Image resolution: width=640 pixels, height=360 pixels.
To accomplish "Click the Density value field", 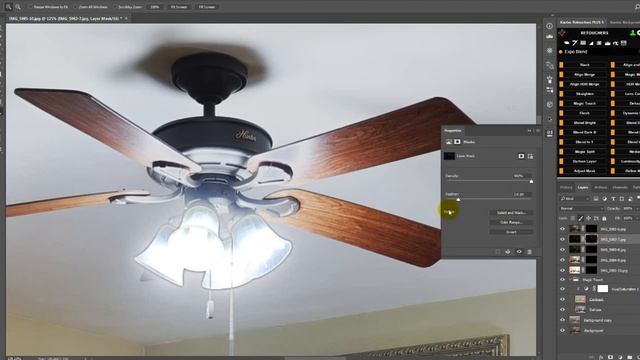I will pyautogui.click(x=522, y=176).
